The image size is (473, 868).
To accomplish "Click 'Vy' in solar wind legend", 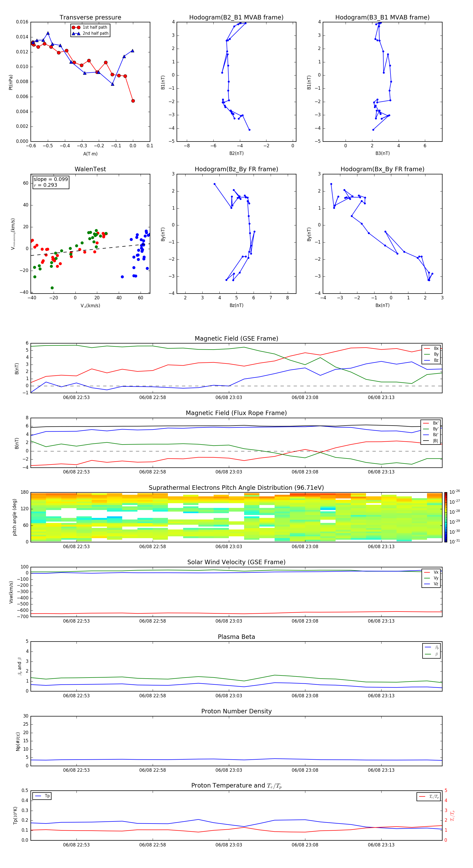I will coord(436,578).
